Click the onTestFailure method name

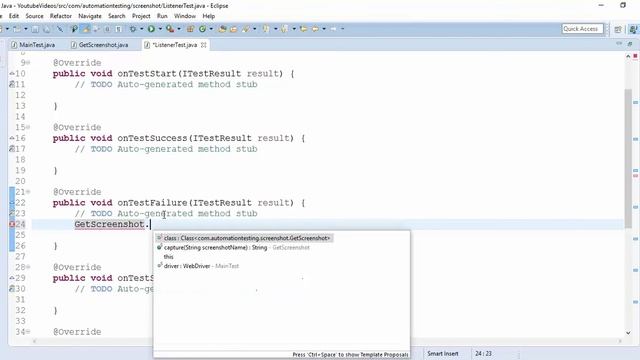pyautogui.click(x=152, y=203)
